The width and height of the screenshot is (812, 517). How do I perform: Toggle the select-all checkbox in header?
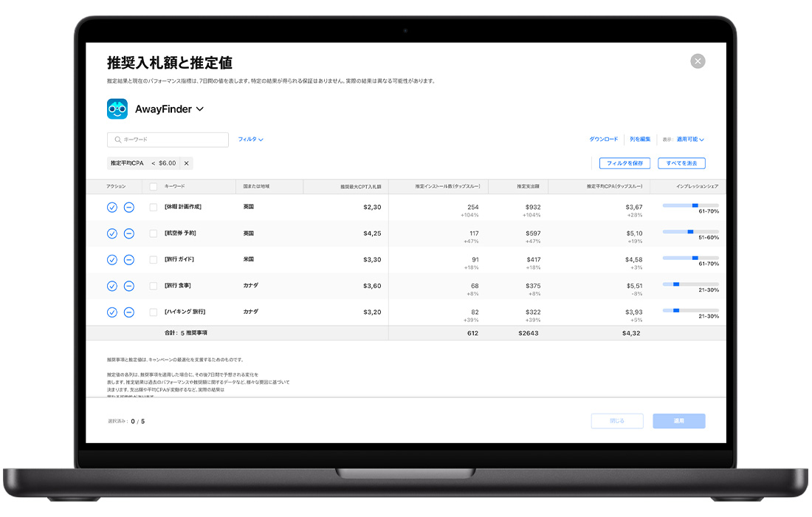[x=154, y=187]
